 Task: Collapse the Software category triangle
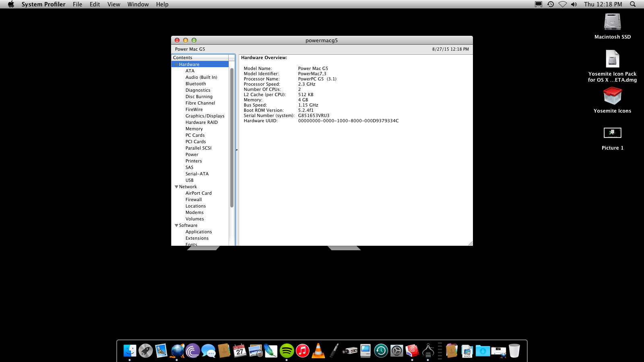coord(176,225)
